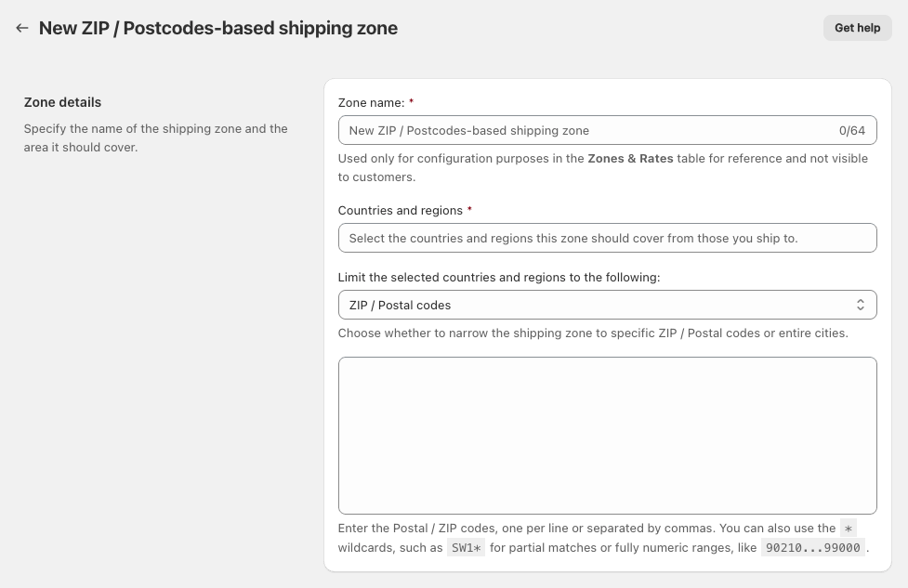This screenshot has width=908, height=588.
Task: Click the 90210...99000 range example code
Action: tap(812, 548)
